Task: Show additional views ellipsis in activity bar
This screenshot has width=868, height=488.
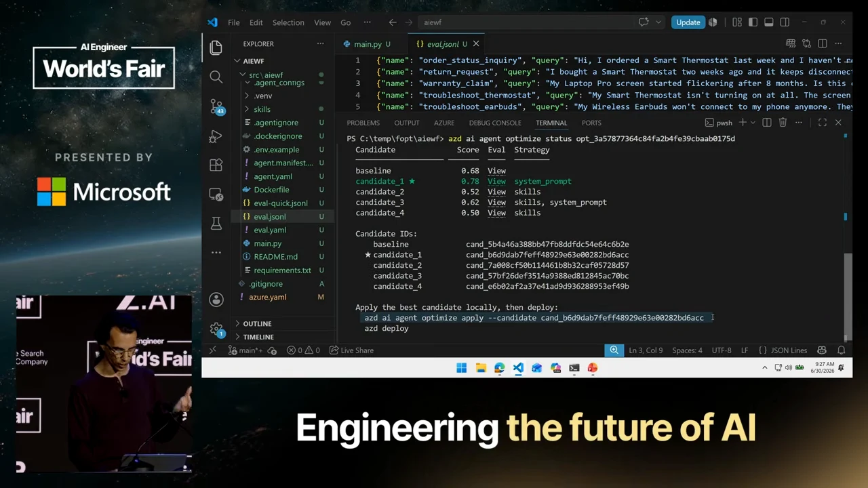Action: (216, 252)
